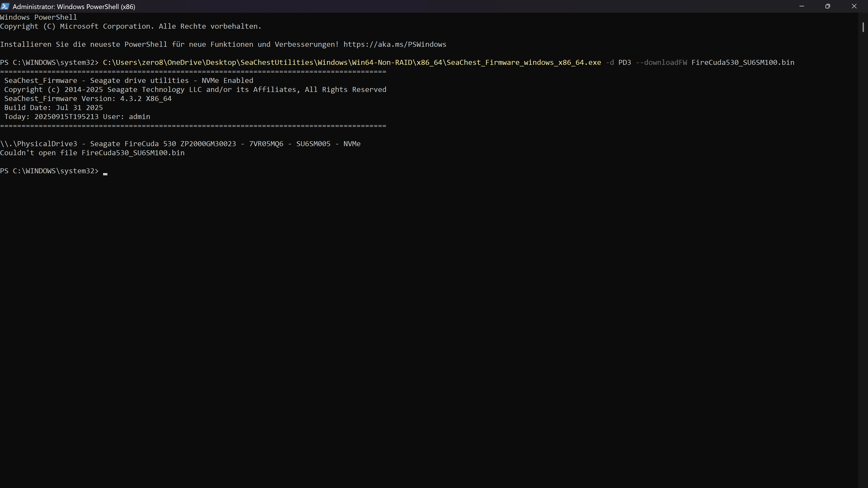
Task: Click the Build Date: Jul 31 2025 line
Action: coord(53,108)
